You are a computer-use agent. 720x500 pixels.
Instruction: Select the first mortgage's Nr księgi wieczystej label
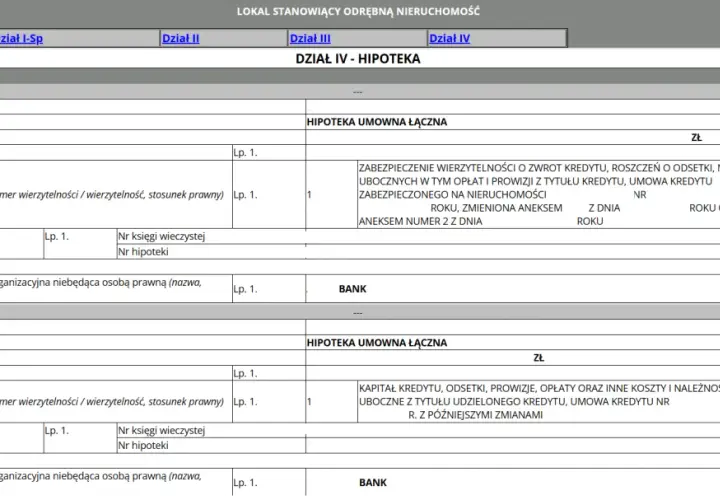click(161, 236)
